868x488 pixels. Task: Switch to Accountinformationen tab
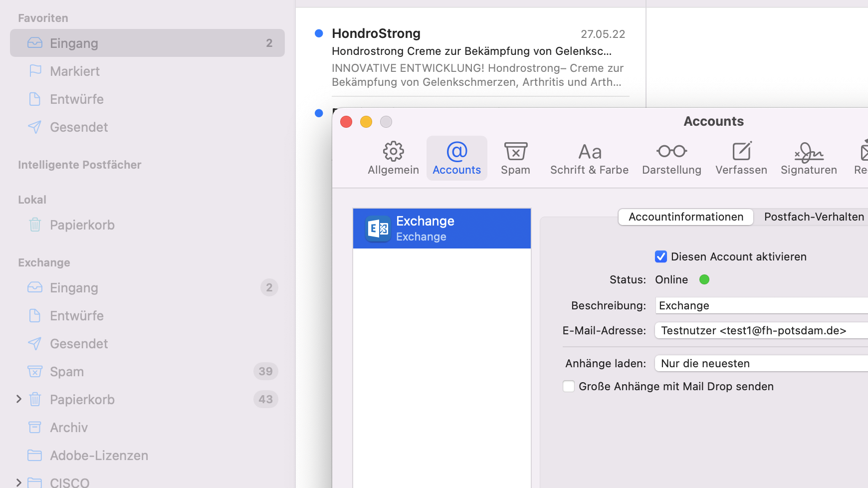(685, 217)
